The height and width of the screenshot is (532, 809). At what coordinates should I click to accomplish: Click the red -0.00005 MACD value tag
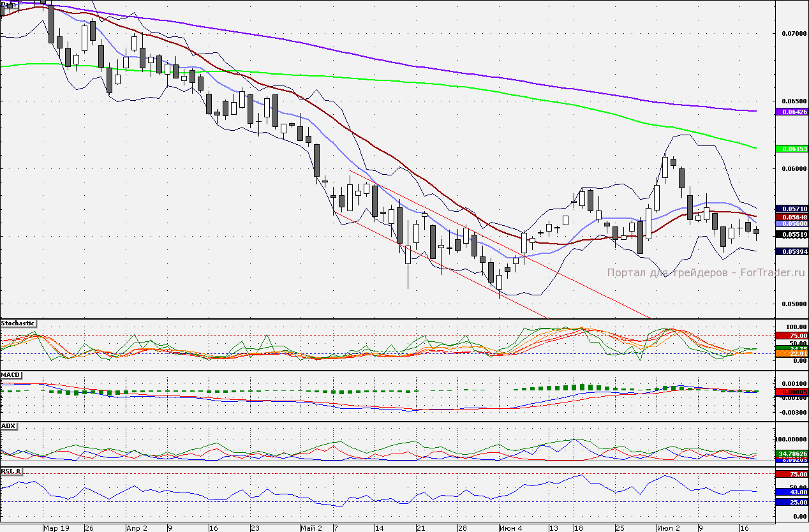point(791,392)
